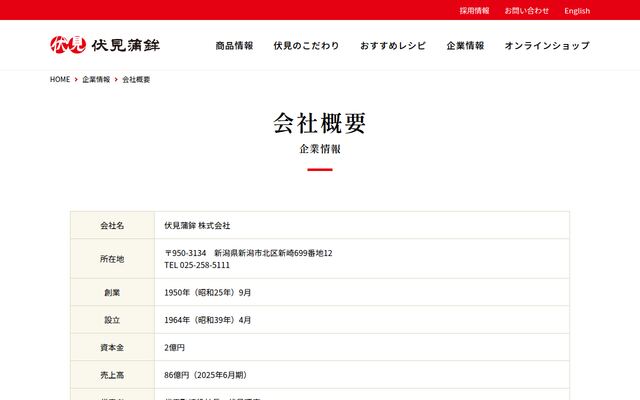The image size is (640, 400).
Task: Click the 会社概要 breadcrumb entry
Action: [136, 79]
